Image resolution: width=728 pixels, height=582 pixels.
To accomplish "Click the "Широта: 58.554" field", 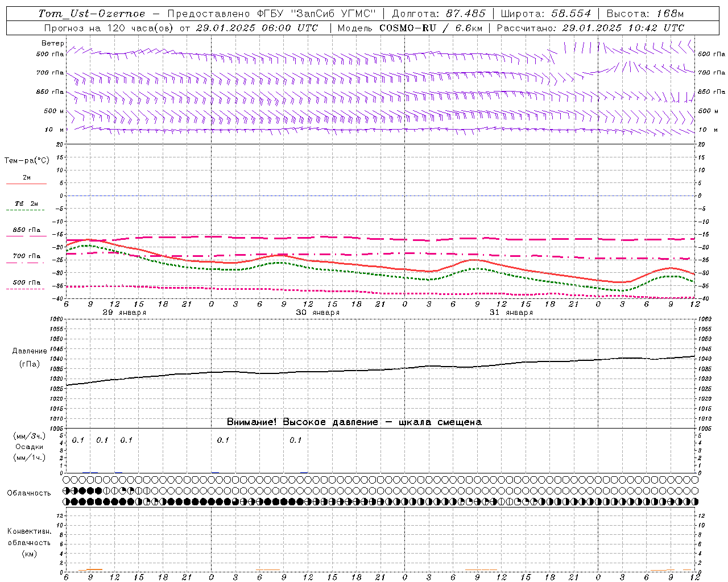I will tap(546, 14).
